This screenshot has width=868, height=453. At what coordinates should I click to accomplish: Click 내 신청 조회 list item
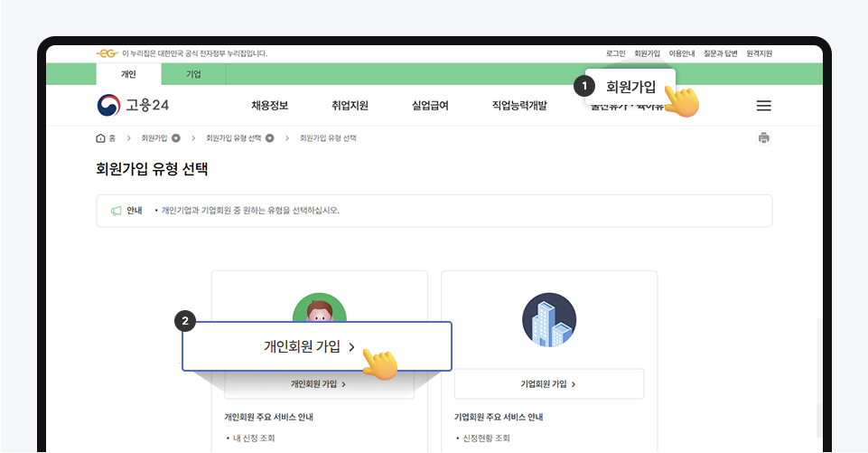[254, 438]
